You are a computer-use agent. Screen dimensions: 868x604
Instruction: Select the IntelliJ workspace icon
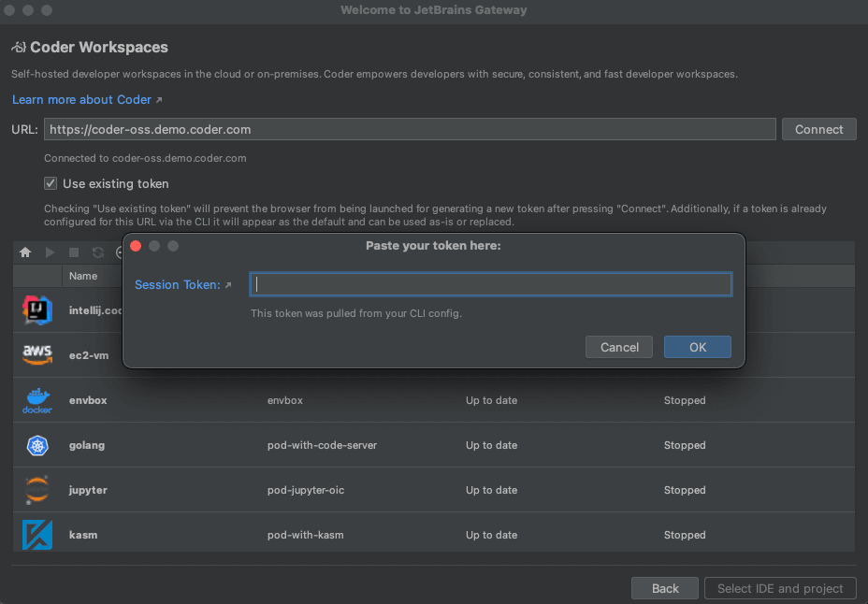point(37,310)
